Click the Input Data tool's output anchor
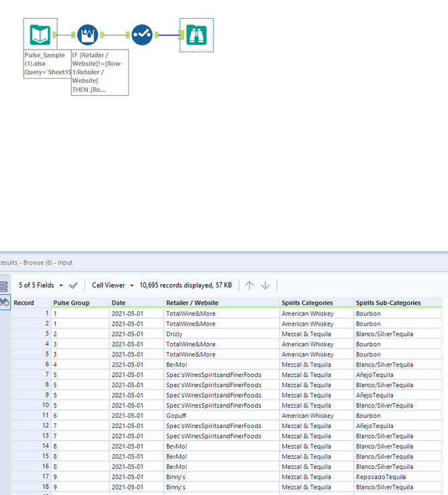Screen dimensions: 448x495 (x=55, y=35)
